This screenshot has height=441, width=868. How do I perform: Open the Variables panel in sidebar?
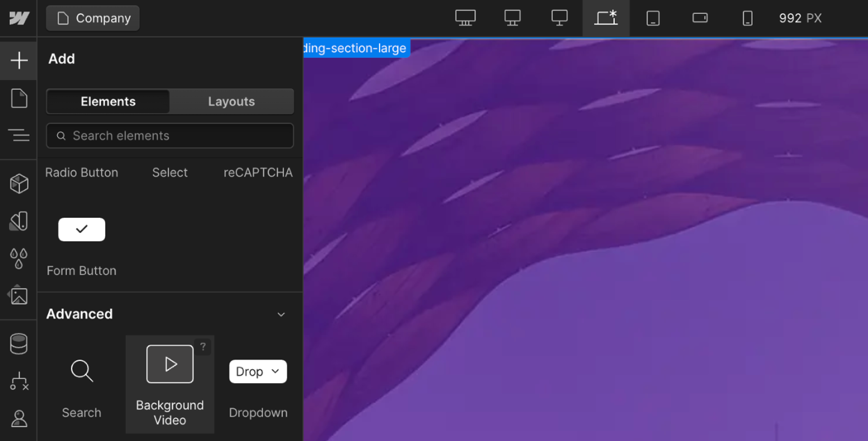[19, 221]
